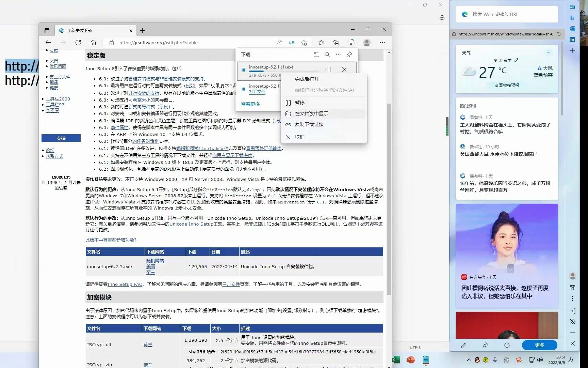Click the downloads toolbar icon
Image resolution: width=588 pixels, height=368 pixels.
point(351,43)
